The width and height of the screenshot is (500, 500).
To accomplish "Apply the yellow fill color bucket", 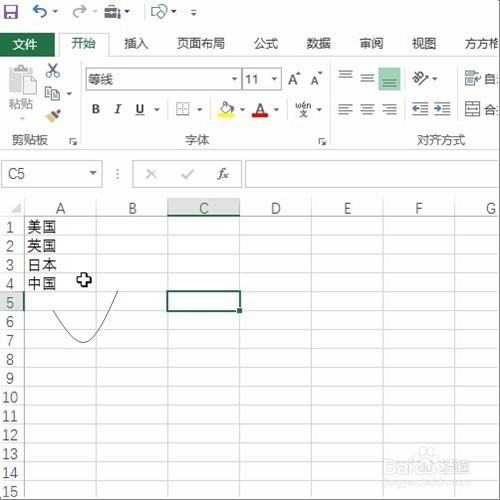I will (x=226, y=109).
